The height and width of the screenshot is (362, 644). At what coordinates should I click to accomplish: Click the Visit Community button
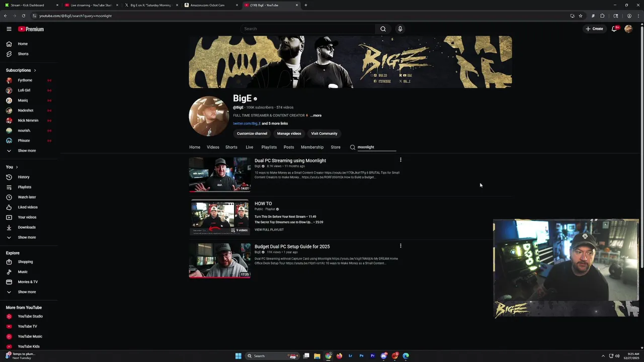[324, 134]
